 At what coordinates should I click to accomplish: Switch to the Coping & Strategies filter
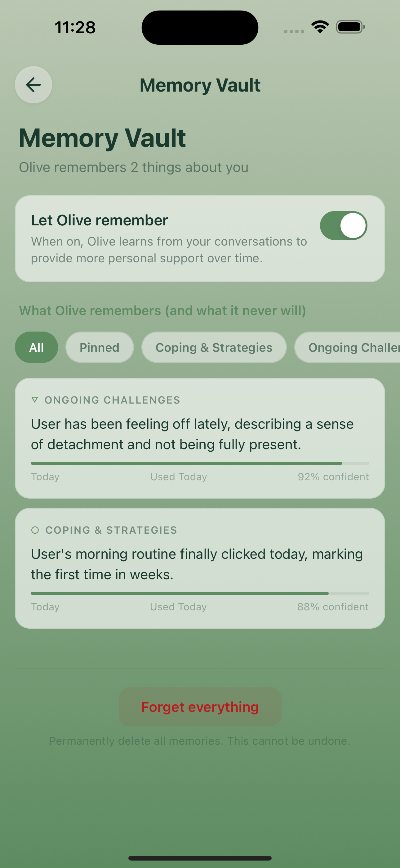tap(214, 347)
